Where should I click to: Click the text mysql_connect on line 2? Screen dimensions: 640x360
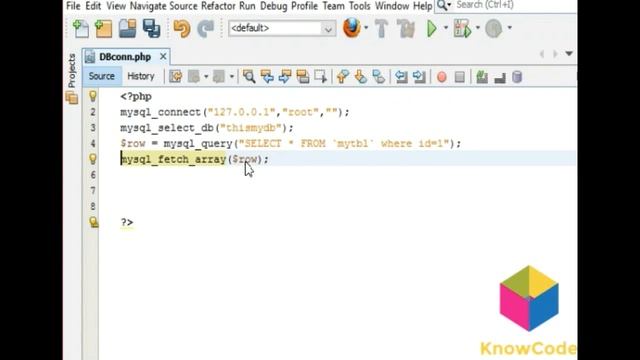click(160, 112)
